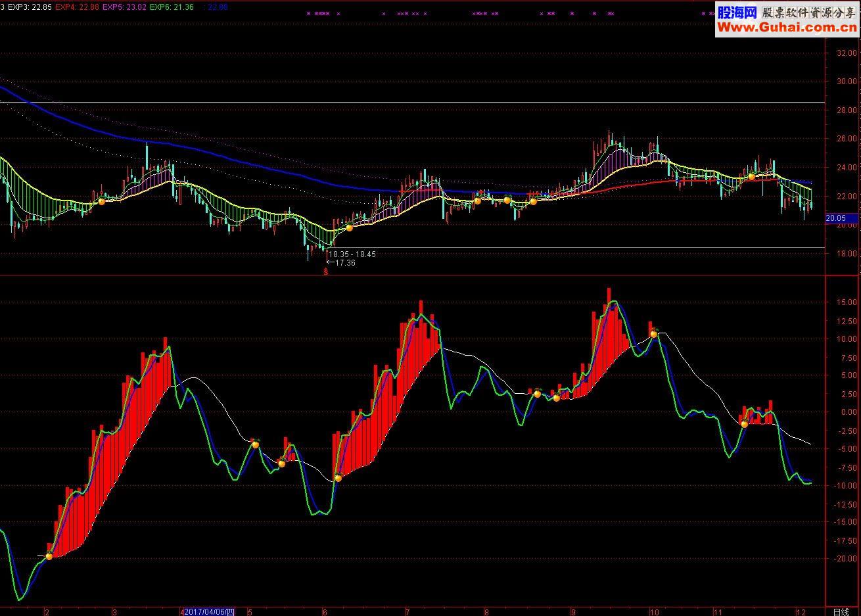The image size is (861, 616).
Task: Click orange dot on price chart above 18.35 annotation
Action: point(350,227)
